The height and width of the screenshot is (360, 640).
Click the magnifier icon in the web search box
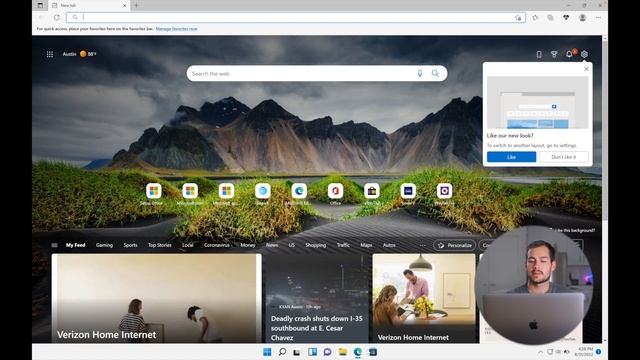click(x=436, y=73)
